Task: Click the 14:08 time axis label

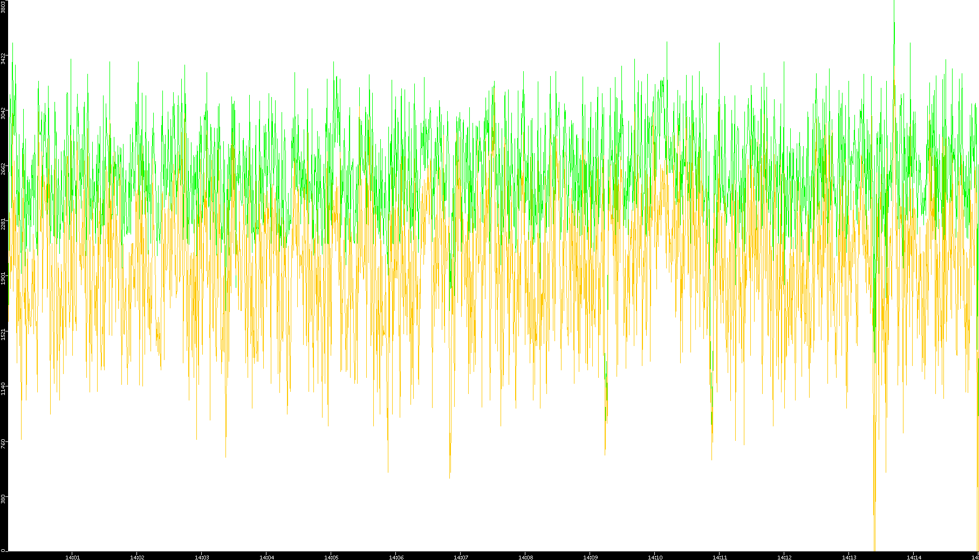Action: click(x=525, y=557)
